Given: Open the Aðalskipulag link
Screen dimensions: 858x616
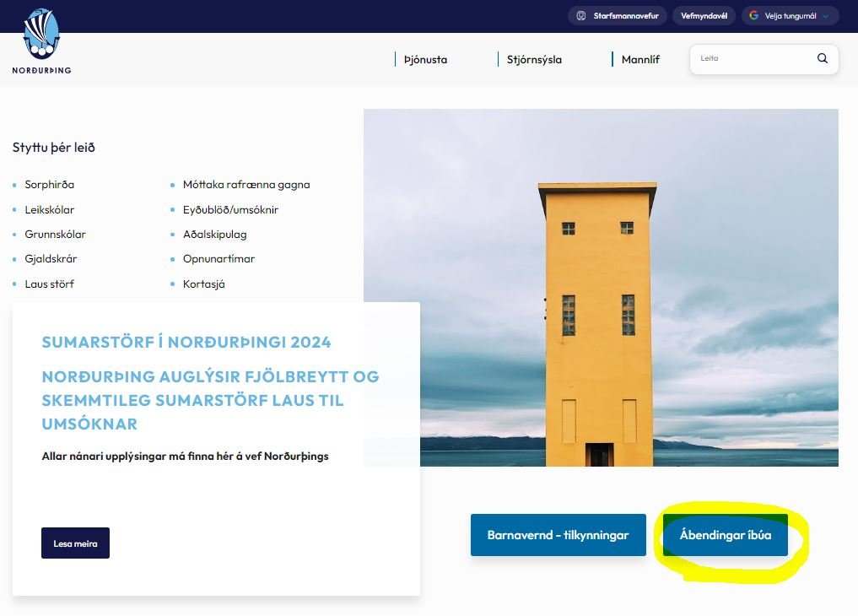Looking at the screenshot, I should 214,235.
